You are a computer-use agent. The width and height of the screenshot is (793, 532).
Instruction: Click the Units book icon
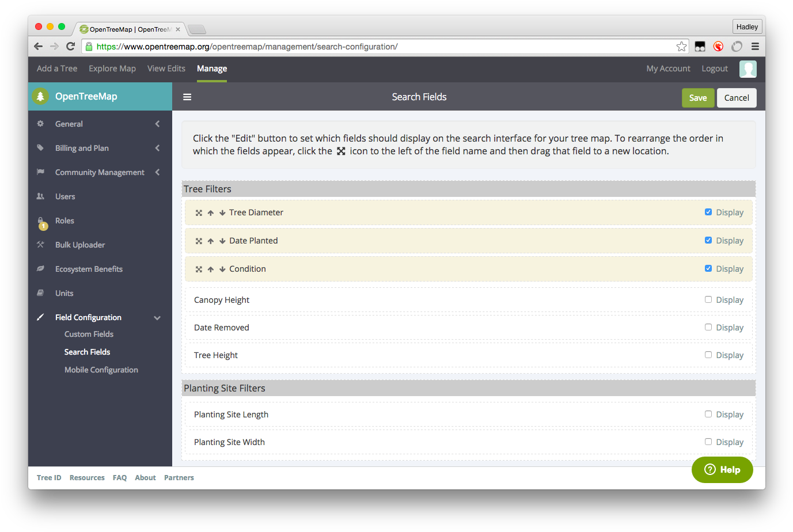coord(40,293)
